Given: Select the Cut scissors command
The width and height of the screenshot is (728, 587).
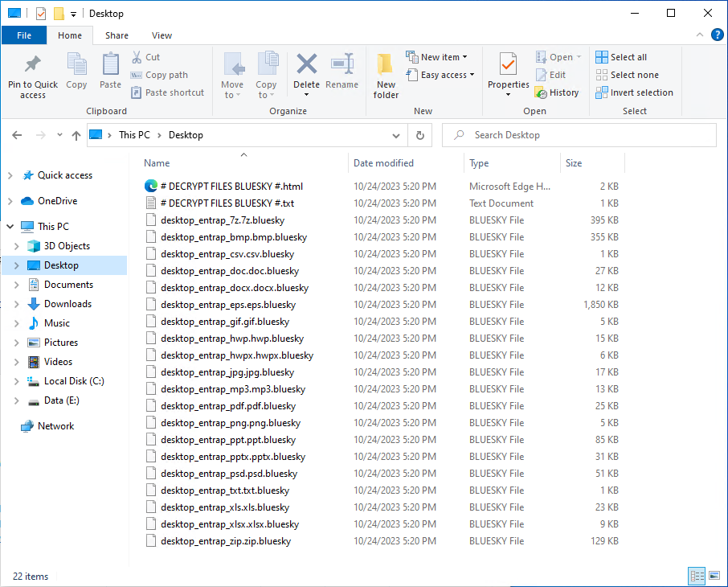Looking at the screenshot, I should (x=145, y=57).
